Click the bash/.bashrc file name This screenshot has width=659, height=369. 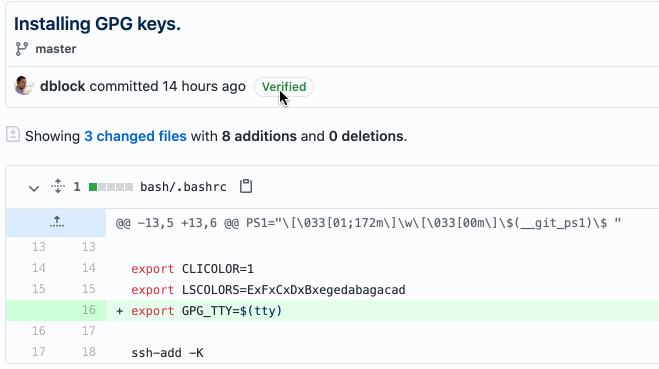coord(183,187)
